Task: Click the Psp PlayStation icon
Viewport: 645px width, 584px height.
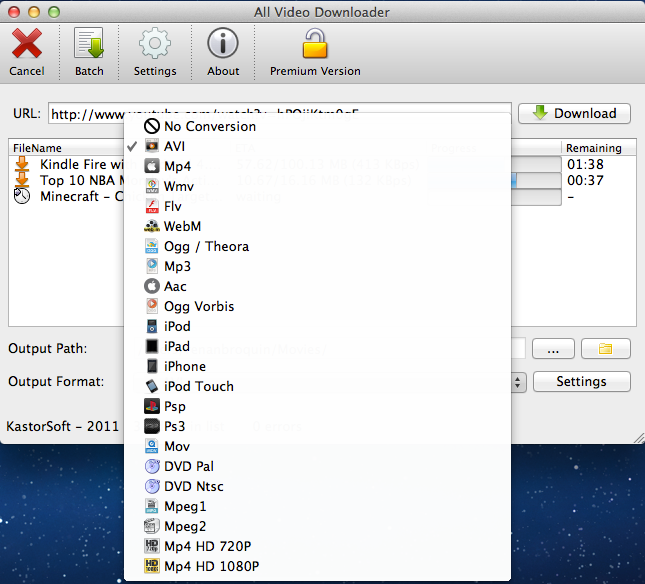Action: (152, 406)
